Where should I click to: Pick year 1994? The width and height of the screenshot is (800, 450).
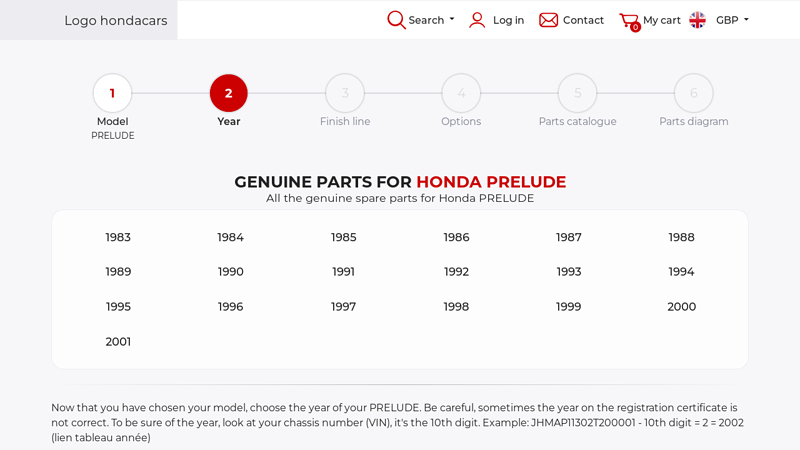point(682,271)
